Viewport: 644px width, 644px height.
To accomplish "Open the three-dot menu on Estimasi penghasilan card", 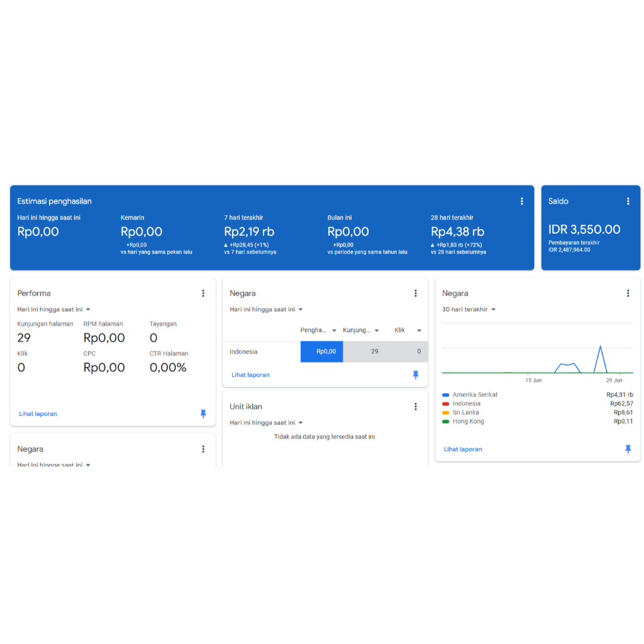I will tap(521, 201).
